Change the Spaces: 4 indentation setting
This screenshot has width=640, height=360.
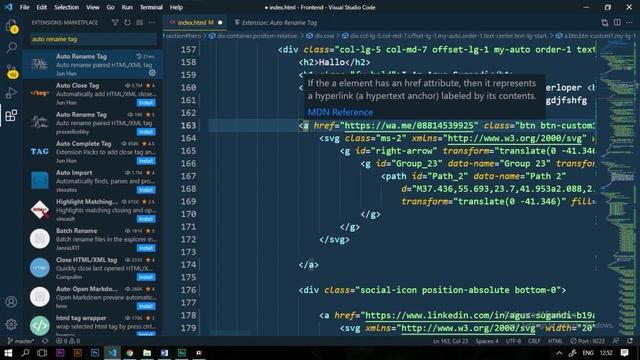pyautogui.click(x=487, y=341)
